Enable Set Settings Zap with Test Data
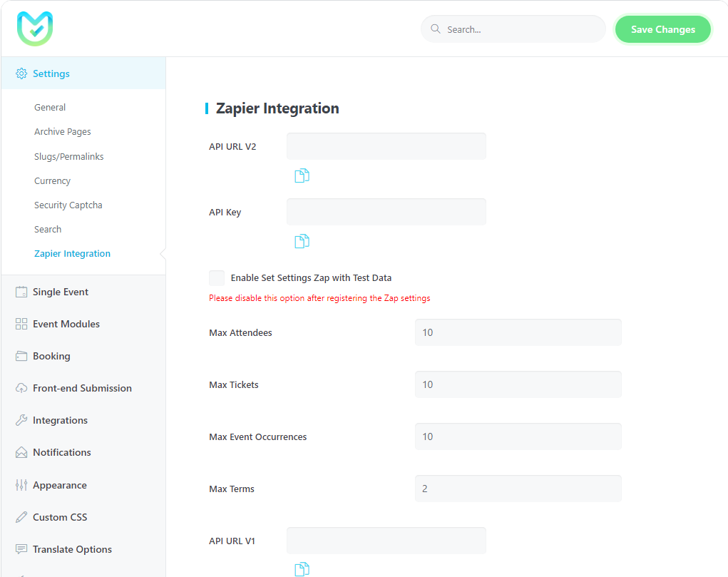Screen dimensions: 728x577 pos(217,278)
